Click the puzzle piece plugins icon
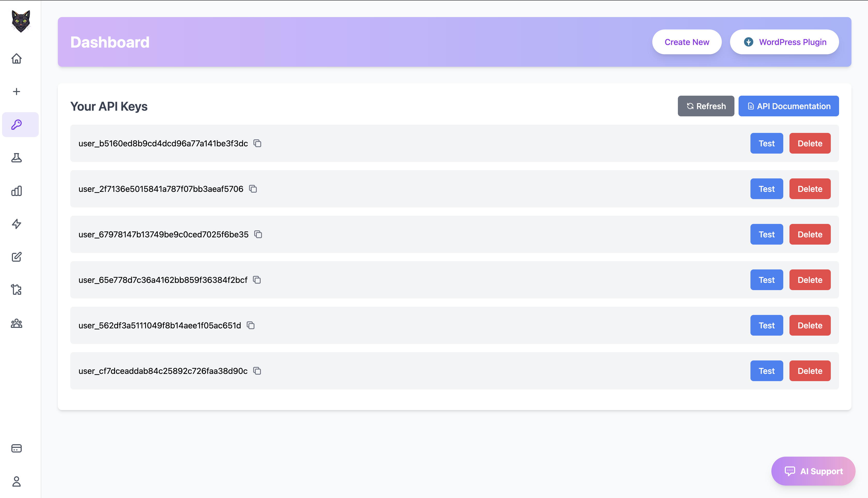 click(16, 290)
